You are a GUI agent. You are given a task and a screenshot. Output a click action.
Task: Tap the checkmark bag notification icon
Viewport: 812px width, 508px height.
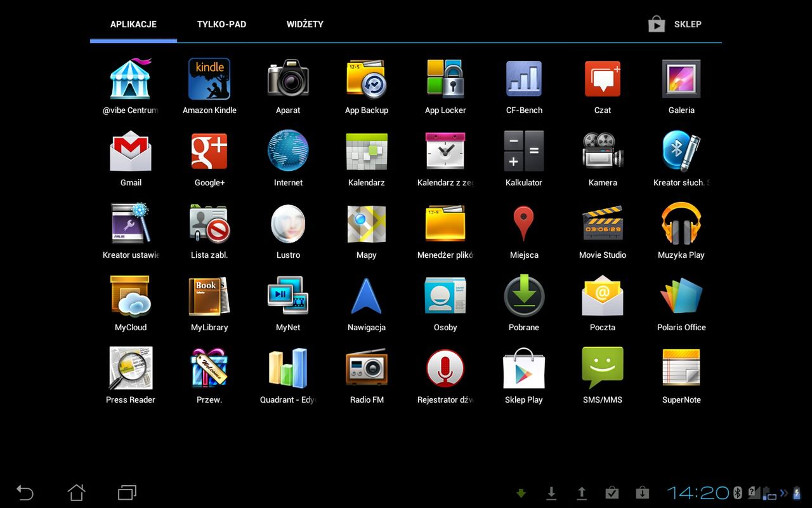tap(612, 493)
